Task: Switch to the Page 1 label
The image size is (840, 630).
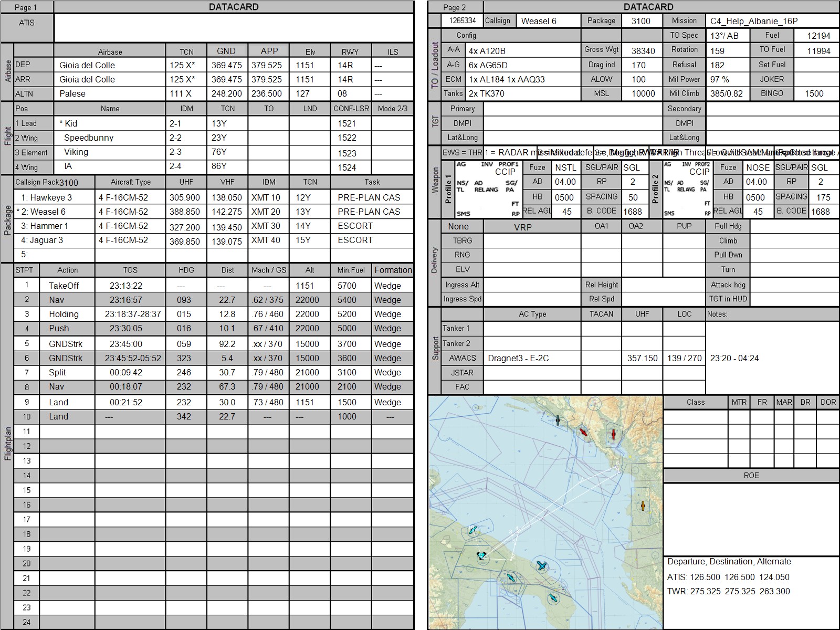Action: [x=26, y=7]
